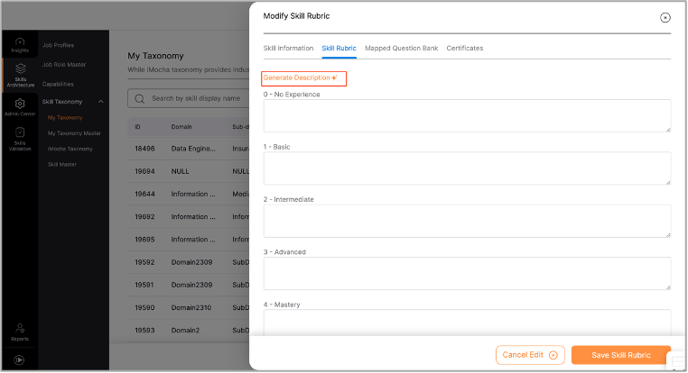Screen dimensions: 688x373
Task: Switch to the Skill Information tab
Action: (288, 48)
